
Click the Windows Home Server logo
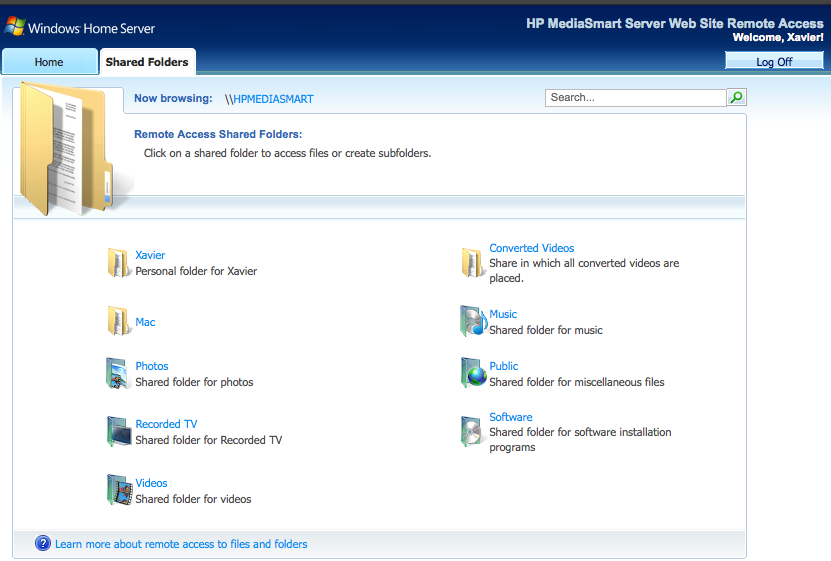click(80, 27)
